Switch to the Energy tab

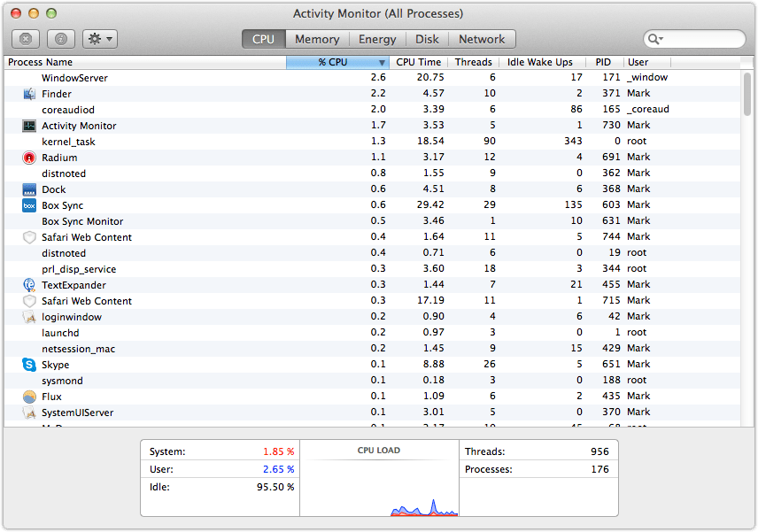[377, 39]
